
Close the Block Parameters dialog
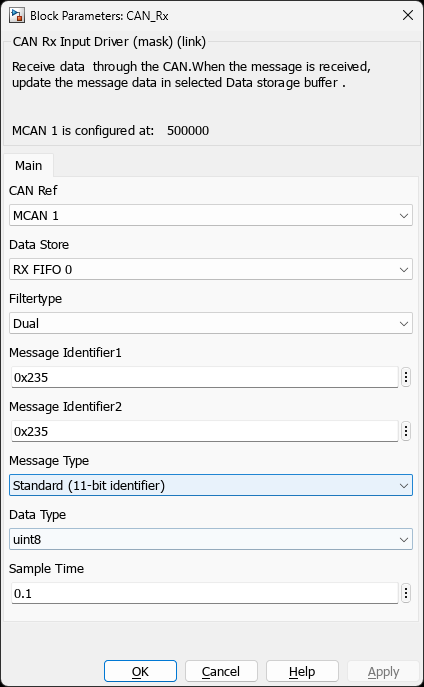pos(408,16)
